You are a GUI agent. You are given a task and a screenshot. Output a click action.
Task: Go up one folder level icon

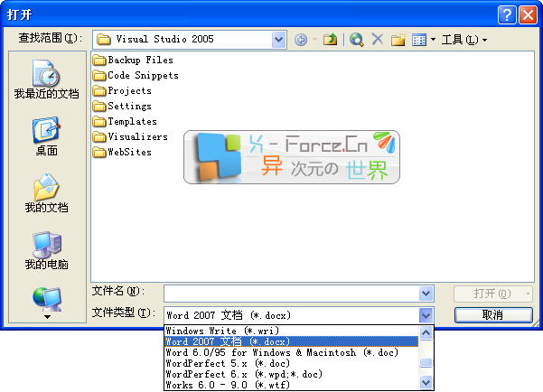[330, 40]
